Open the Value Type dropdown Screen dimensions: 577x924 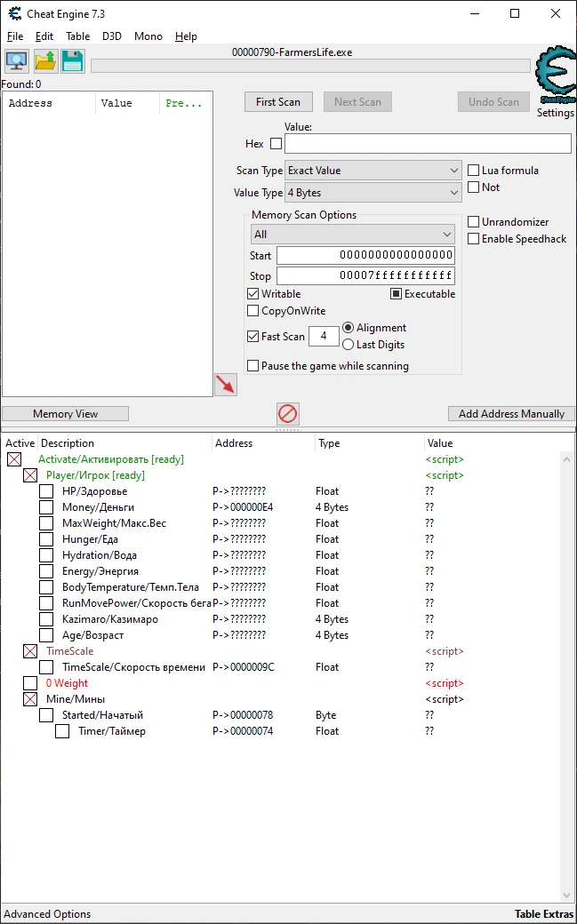point(373,193)
